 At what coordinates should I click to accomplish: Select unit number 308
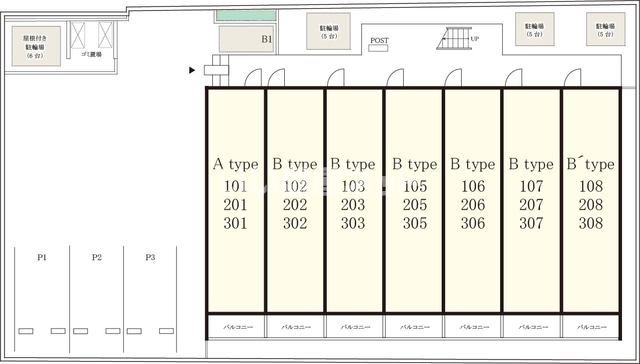[591, 223]
